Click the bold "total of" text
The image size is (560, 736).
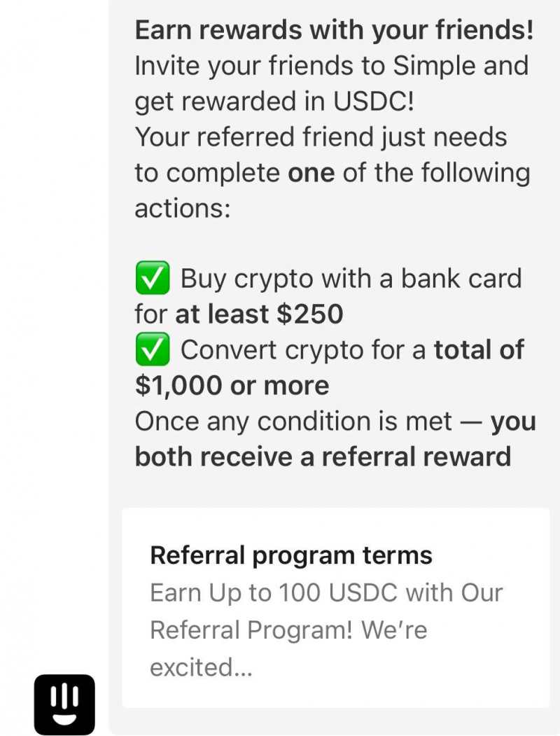click(x=479, y=350)
